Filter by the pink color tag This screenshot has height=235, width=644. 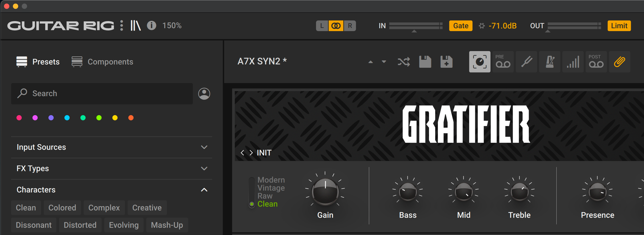point(19,118)
